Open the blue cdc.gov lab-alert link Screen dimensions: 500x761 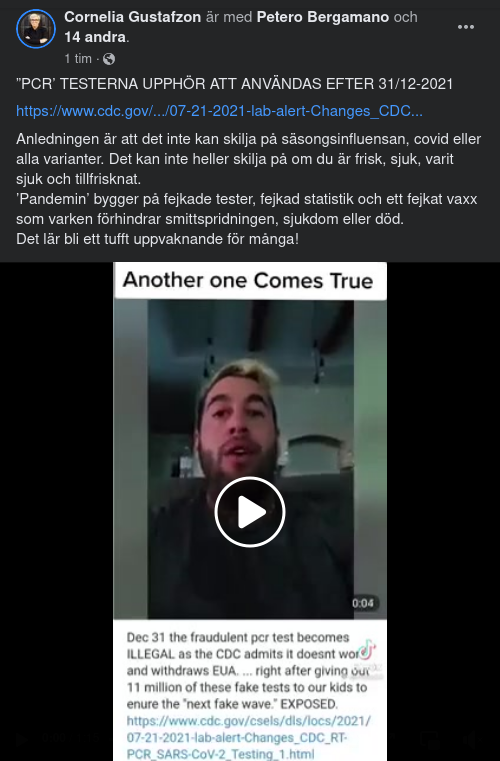[219, 111]
